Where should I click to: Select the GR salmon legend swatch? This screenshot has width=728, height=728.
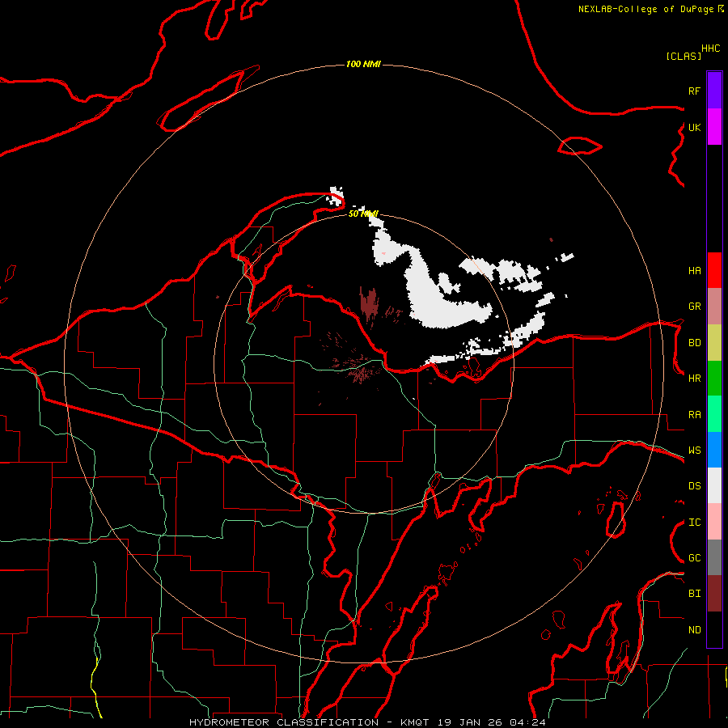click(714, 307)
